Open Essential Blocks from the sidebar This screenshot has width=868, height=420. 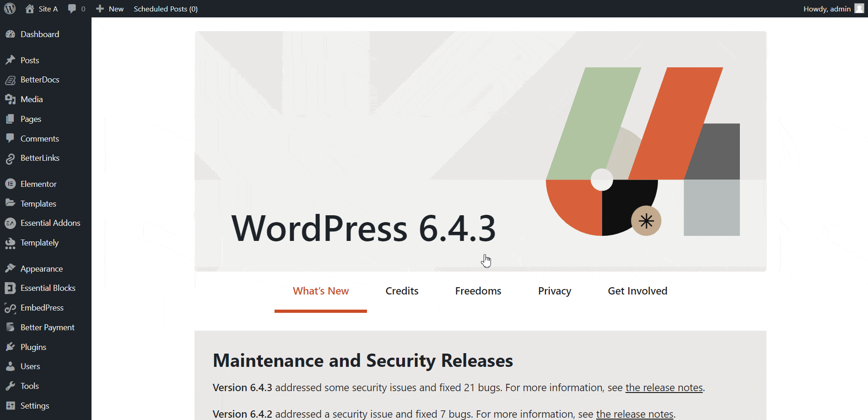point(11,288)
